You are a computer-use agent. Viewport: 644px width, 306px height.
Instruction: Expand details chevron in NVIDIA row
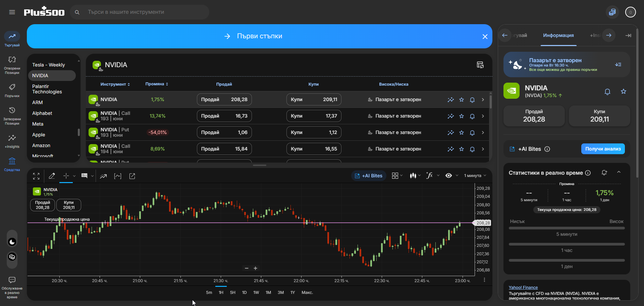tap(483, 99)
